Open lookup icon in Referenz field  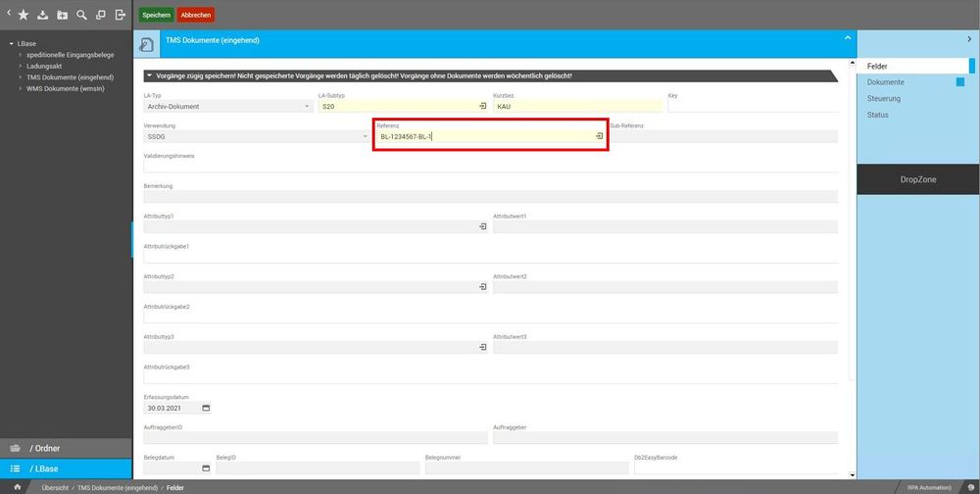(x=599, y=135)
